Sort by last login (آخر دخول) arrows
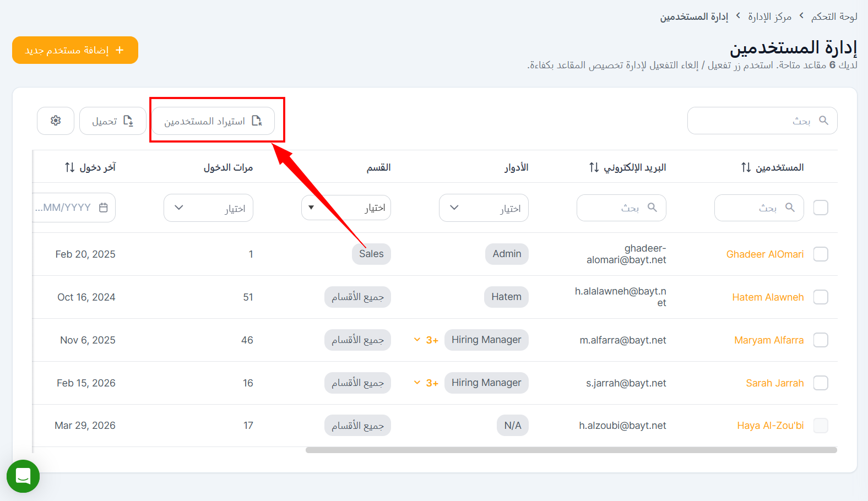 coord(70,167)
